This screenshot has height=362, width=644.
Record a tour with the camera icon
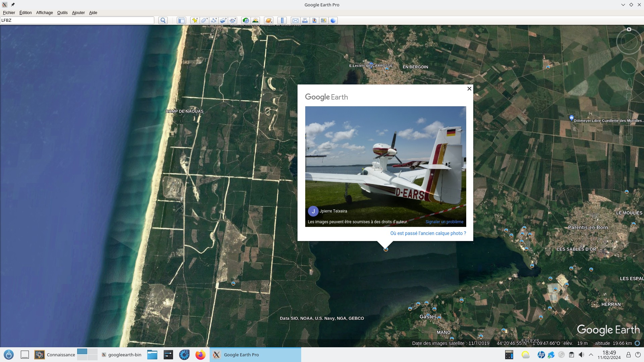[233, 20]
